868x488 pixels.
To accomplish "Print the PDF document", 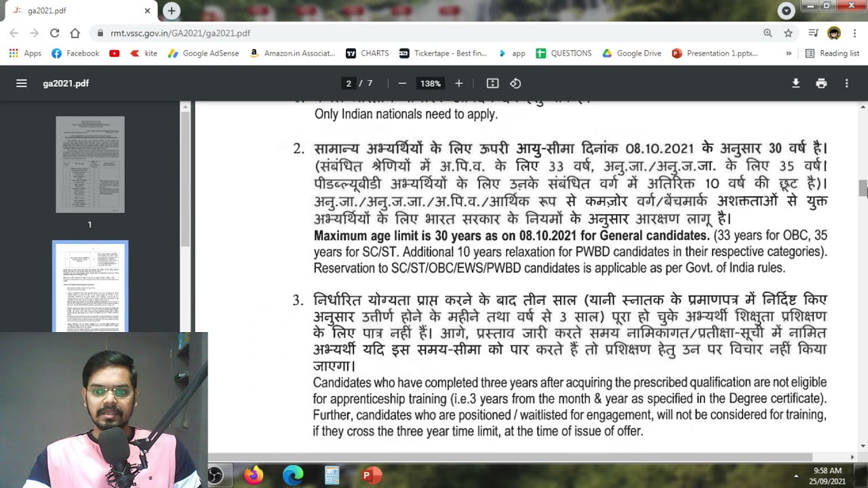I will point(821,83).
